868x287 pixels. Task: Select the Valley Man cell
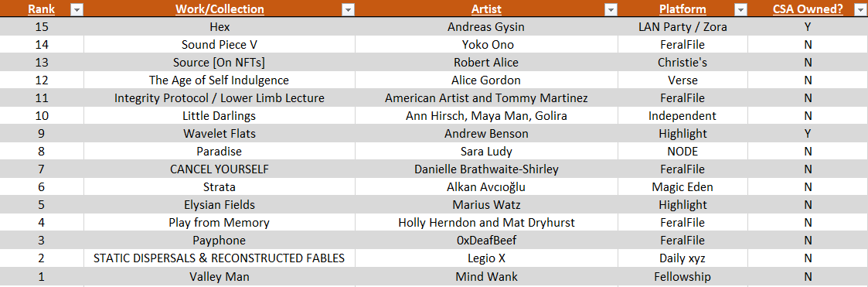point(220,276)
